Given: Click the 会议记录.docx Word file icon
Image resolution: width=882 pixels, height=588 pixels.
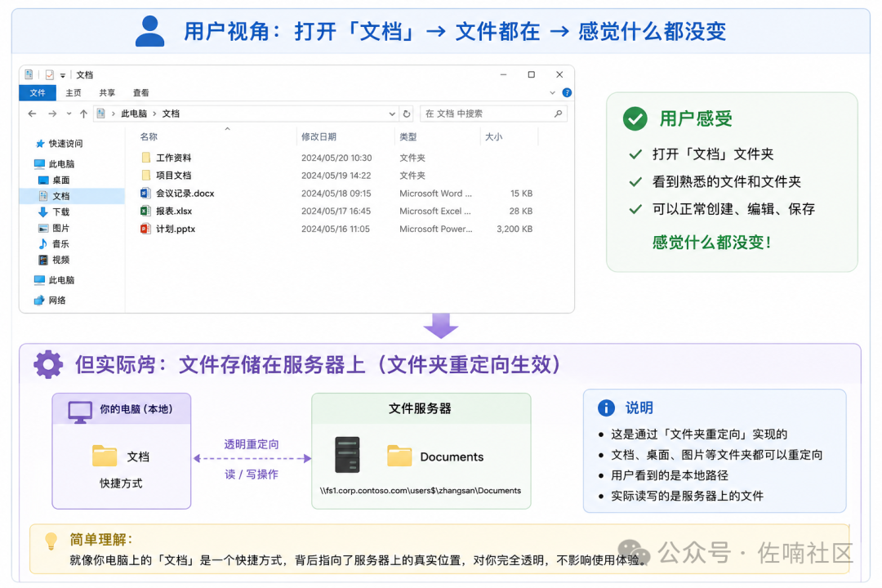Looking at the screenshot, I should click(145, 193).
